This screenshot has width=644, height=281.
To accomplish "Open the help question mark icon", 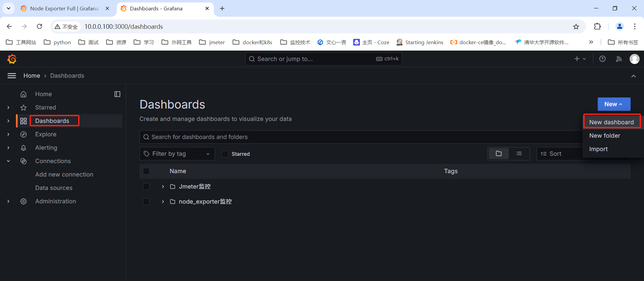I will (602, 59).
